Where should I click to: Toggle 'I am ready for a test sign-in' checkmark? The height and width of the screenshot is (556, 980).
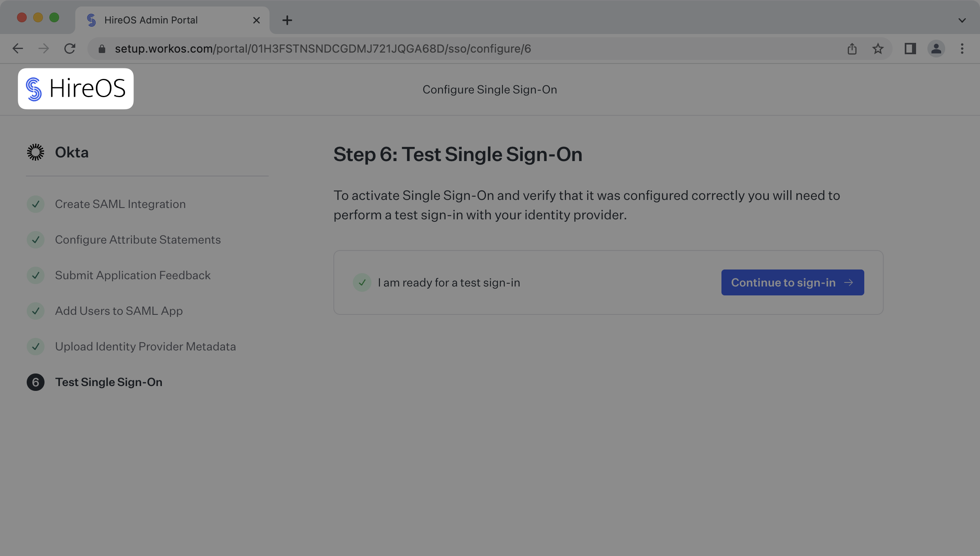362,282
